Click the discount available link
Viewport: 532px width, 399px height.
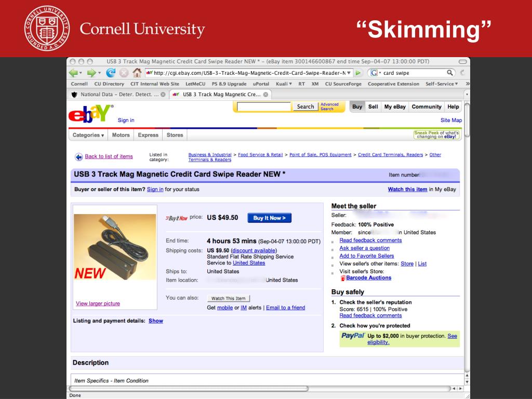254,250
